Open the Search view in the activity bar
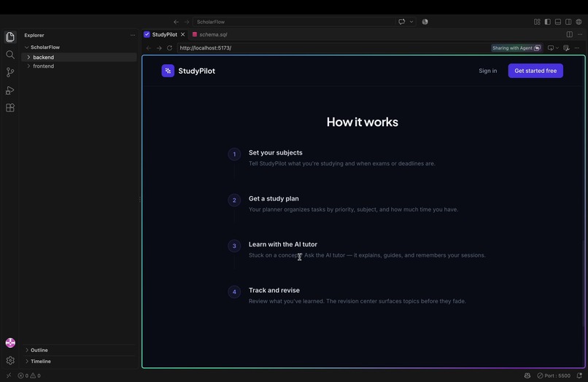The height and width of the screenshot is (382, 588). click(x=10, y=55)
